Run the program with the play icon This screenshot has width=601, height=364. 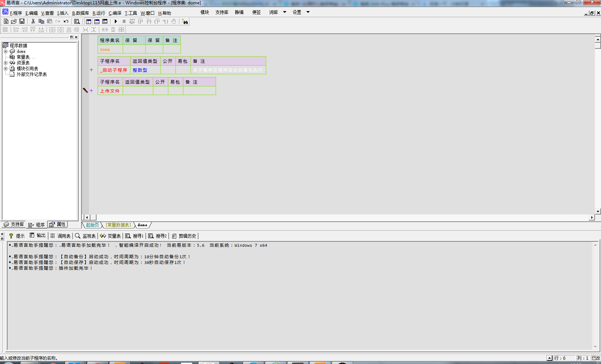point(116,22)
